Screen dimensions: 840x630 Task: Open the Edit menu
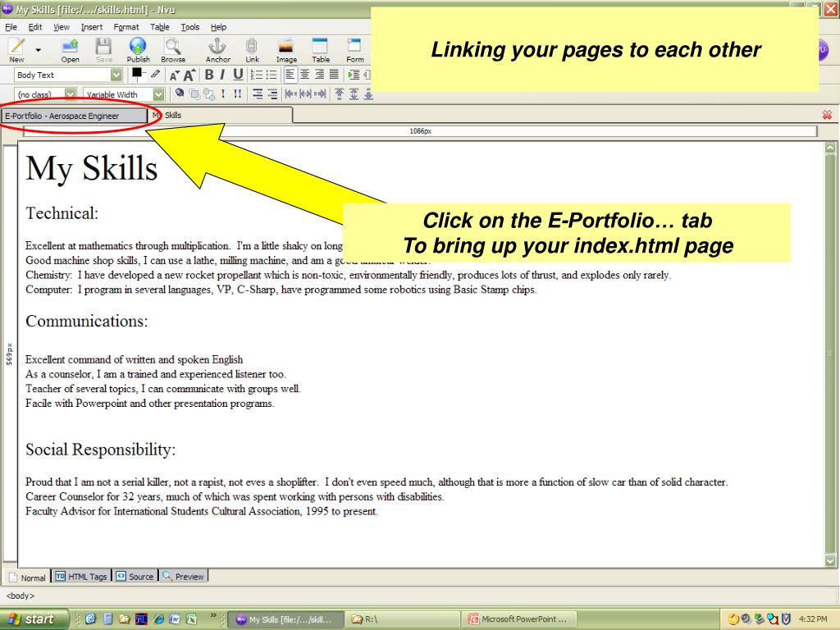[x=34, y=27]
